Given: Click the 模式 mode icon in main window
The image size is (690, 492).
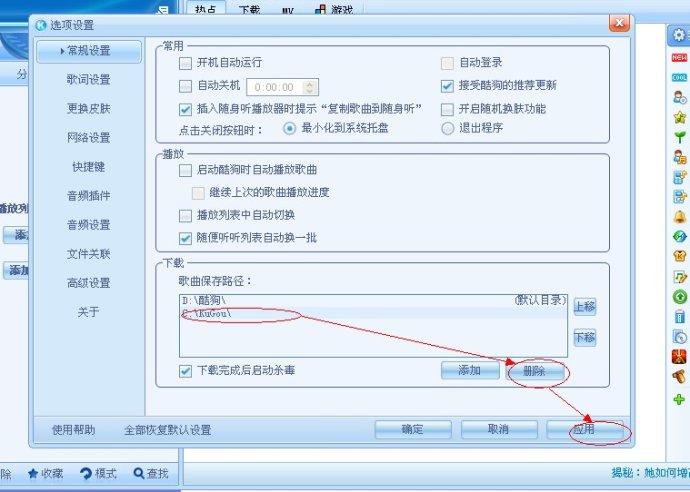Looking at the screenshot, I should click(x=85, y=474).
